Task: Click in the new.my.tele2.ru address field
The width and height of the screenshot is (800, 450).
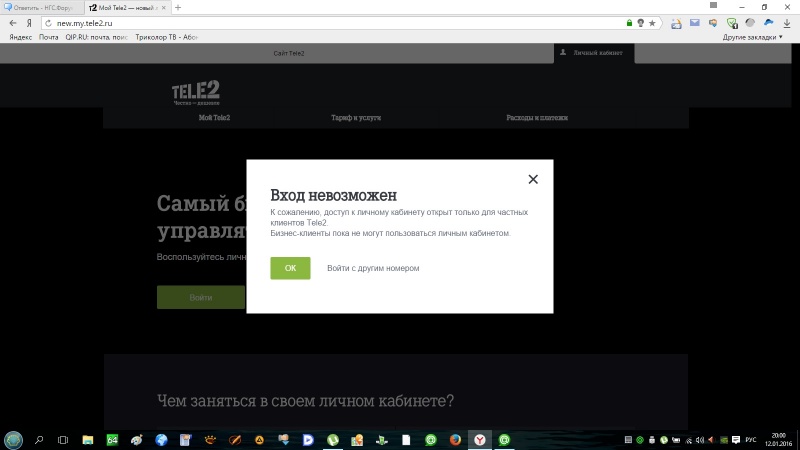Action: pos(300,22)
